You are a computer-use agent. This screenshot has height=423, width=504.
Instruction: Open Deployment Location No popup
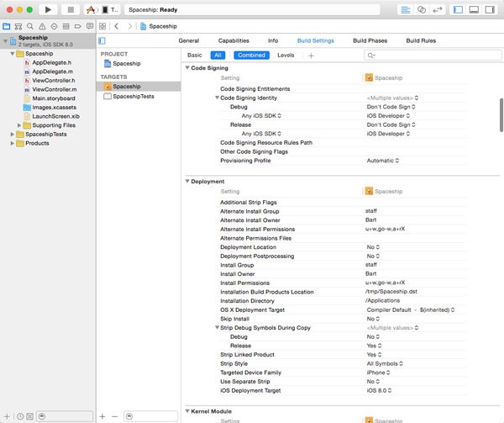pyautogui.click(x=373, y=247)
